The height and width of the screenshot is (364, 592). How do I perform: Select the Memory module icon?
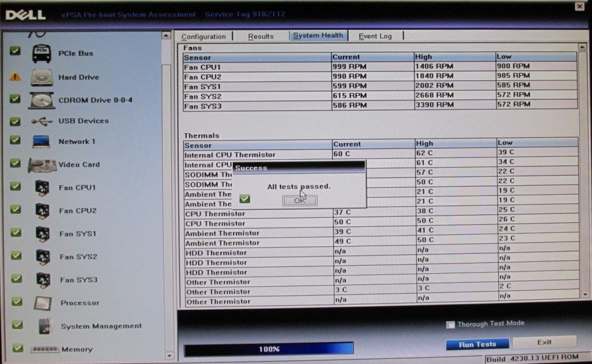(x=45, y=350)
